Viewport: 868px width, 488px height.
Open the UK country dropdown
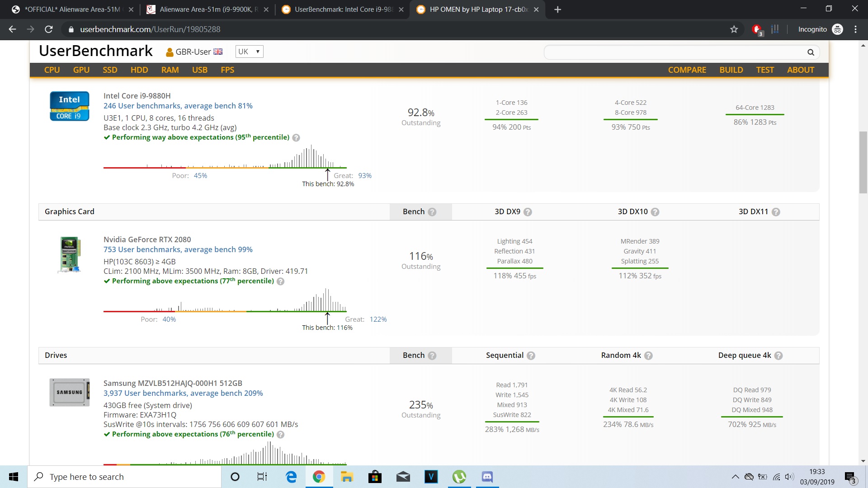point(249,52)
